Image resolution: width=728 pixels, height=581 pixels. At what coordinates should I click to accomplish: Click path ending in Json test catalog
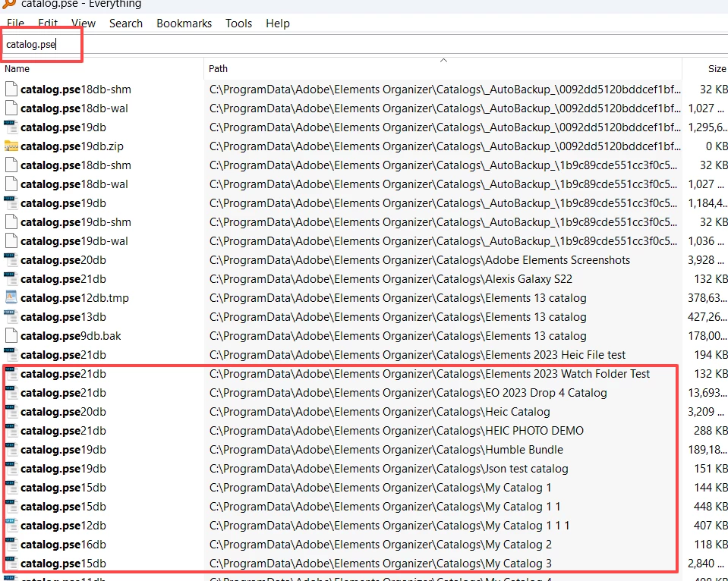389,469
